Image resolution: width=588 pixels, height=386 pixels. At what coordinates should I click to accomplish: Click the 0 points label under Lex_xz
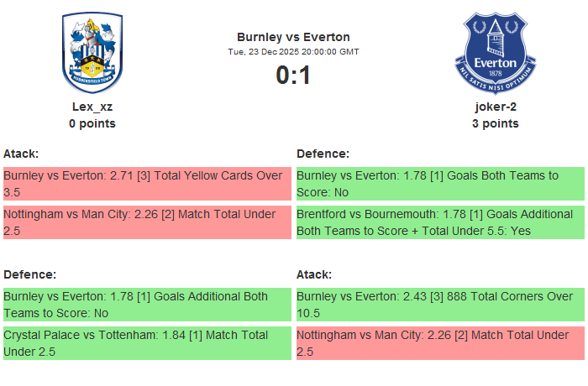pyautogui.click(x=92, y=123)
